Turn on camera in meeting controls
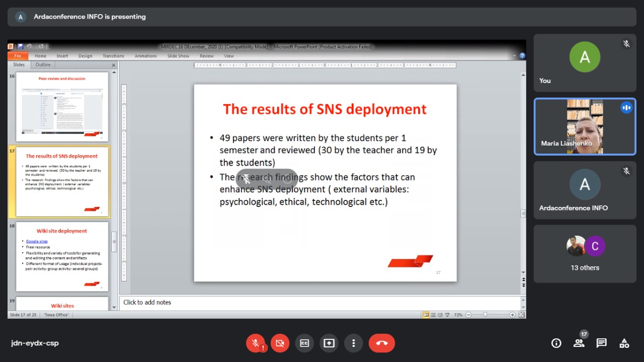This screenshot has height=362, width=644. pyautogui.click(x=280, y=343)
